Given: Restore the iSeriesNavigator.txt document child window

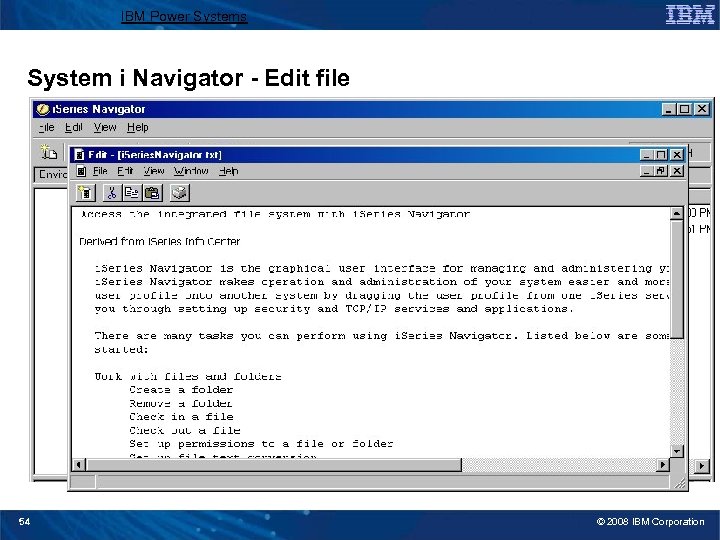Looking at the screenshot, I should [x=661, y=171].
